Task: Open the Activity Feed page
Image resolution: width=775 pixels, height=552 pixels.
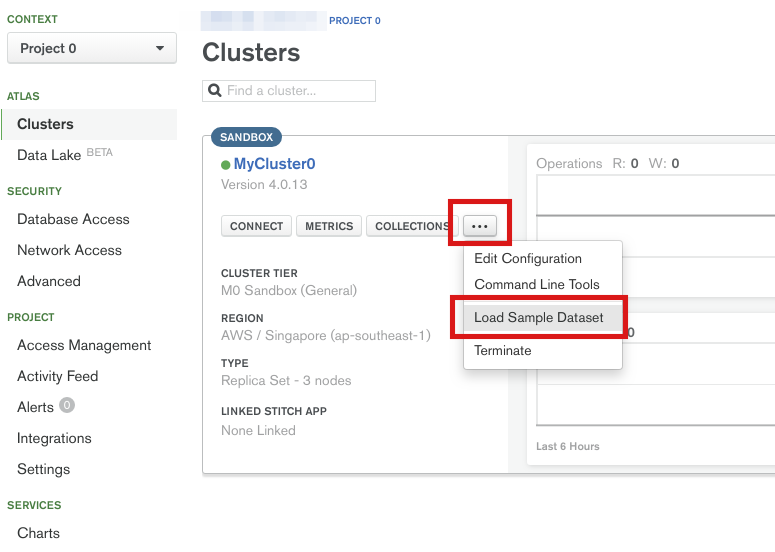Action: tap(57, 376)
